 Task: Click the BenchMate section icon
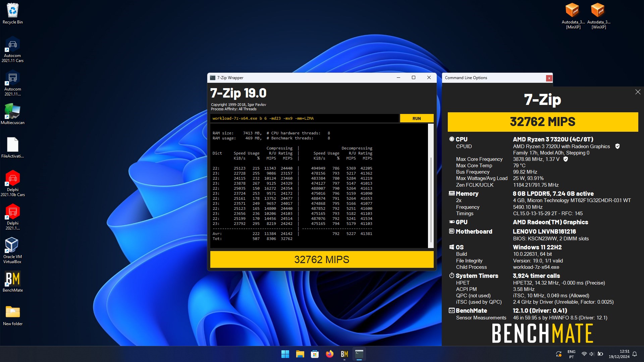[451, 310]
